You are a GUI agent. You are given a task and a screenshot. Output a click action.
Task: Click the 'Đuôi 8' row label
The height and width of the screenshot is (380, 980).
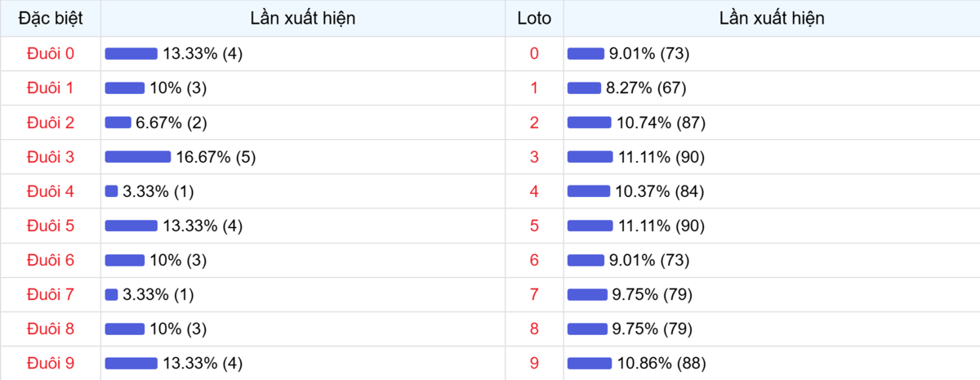coord(51,329)
